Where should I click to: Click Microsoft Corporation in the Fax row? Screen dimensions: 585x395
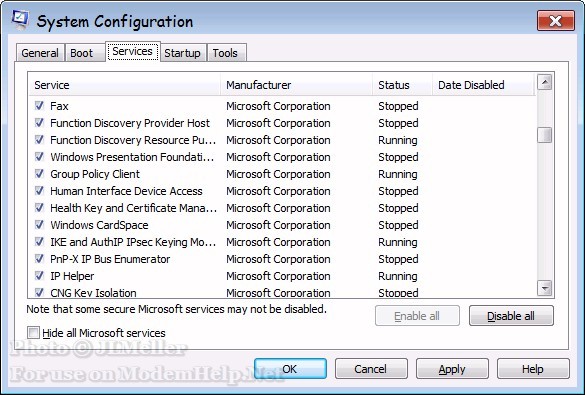[x=278, y=106]
